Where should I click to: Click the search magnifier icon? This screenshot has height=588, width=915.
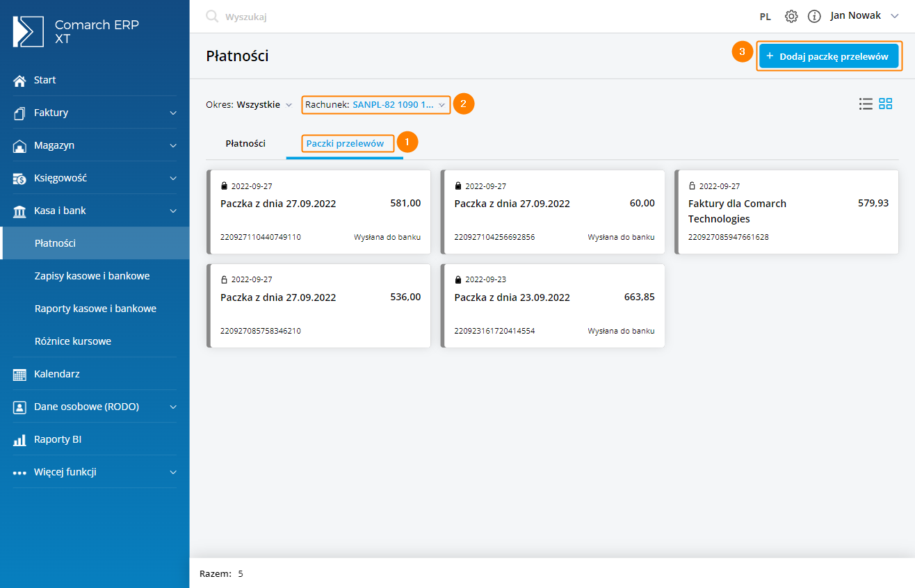tap(212, 17)
